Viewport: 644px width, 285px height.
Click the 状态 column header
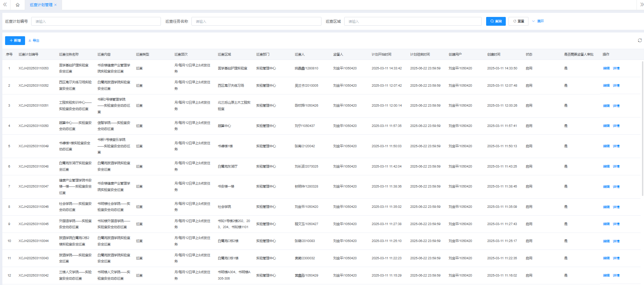tap(529, 54)
